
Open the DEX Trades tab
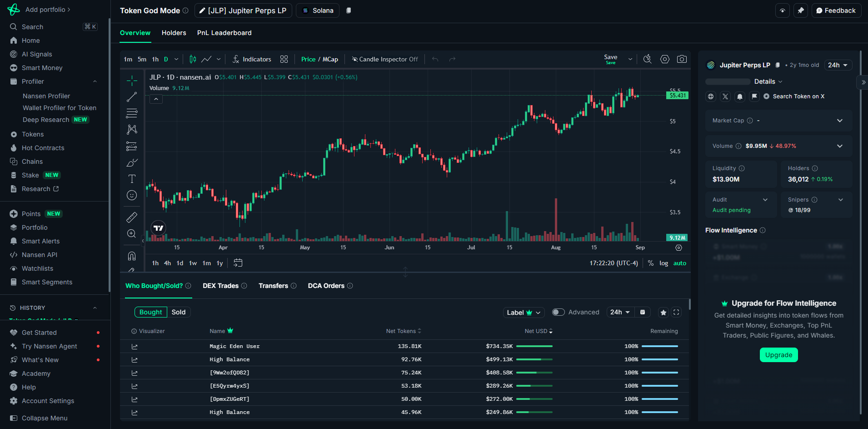click(221, 286)
